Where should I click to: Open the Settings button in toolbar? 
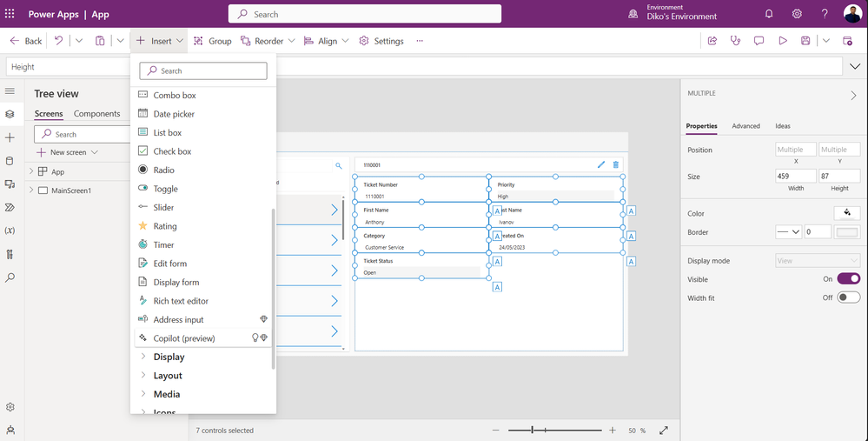(x=381, y=41)
